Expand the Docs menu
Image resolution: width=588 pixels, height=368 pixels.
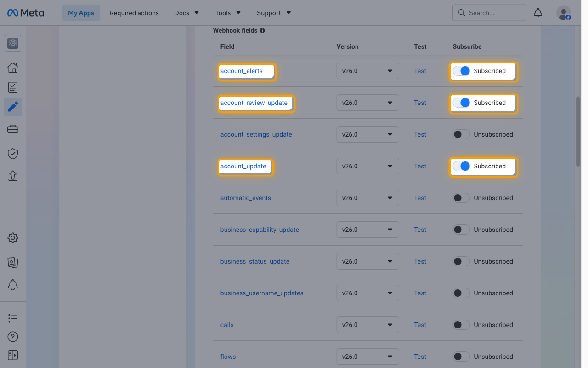(187, 13)
